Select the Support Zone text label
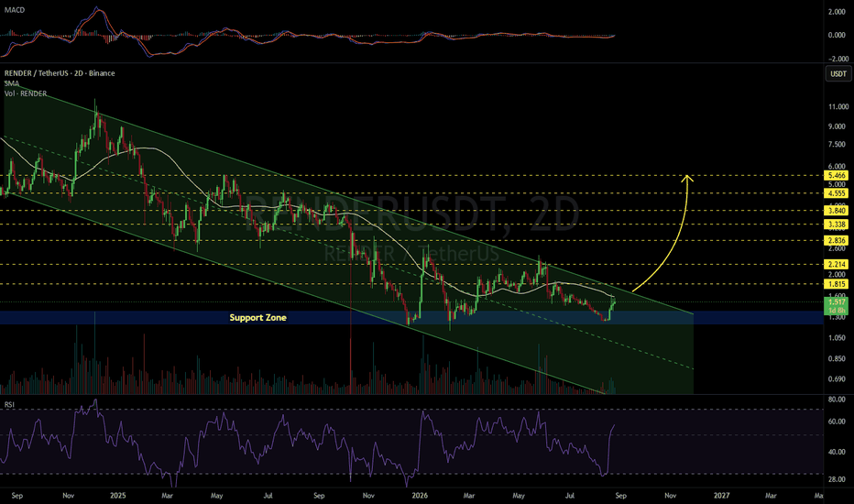 point(257,317)
